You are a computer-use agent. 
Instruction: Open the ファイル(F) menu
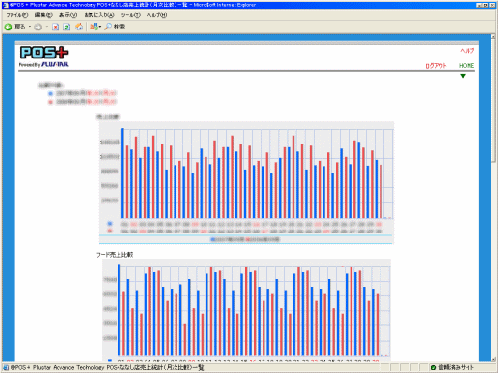[17, 15]
